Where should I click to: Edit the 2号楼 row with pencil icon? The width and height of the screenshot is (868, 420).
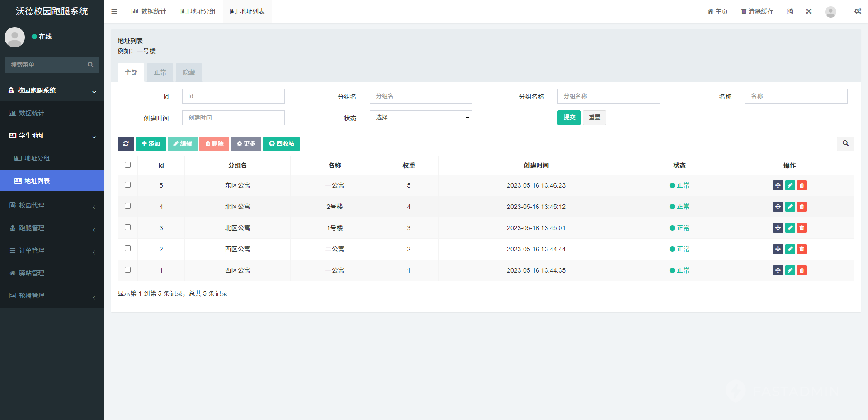[x=790, y=207]
